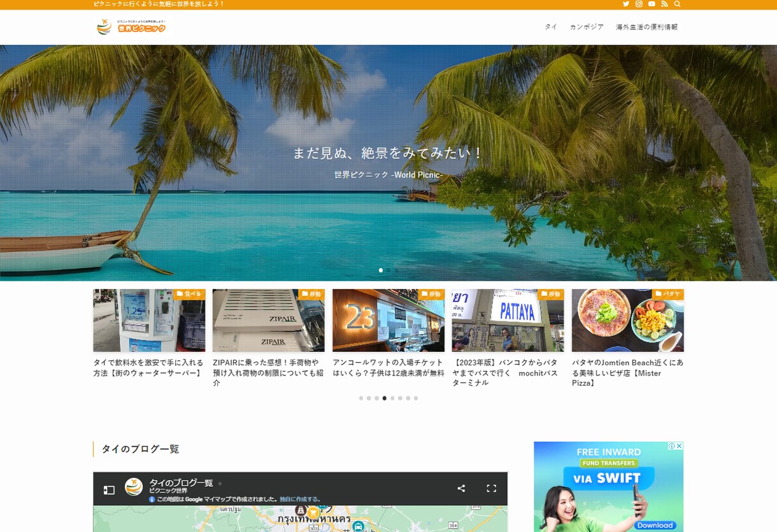This screenshot has width=777, height=532.
Task: Open article アンコールワットの入場チケットはいくら
Action: click(388, 368)
